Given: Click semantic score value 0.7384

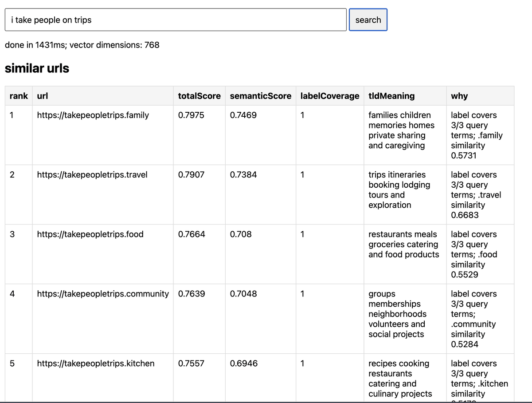Looking at the screenshot, I should [243, 175].
